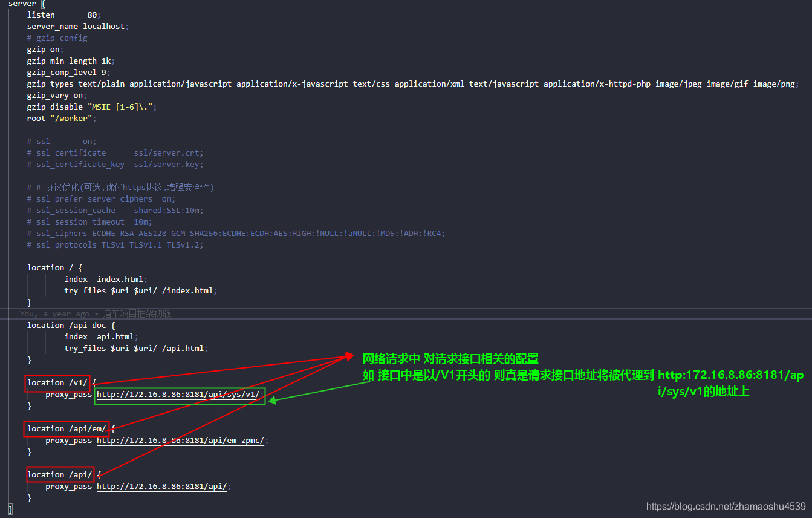This screenshot has height=518, width=812.
Task: Click the '# ssl_protocols TLSv1 TLSv1.1 TLSv1.2;' comment
Action: [115, 244]
